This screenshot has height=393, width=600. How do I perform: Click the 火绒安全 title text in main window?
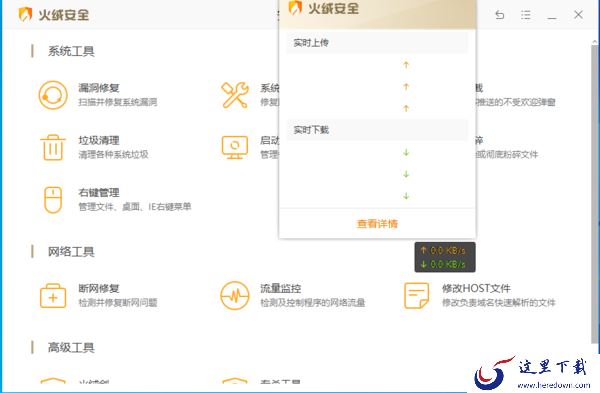pos(64,15)
